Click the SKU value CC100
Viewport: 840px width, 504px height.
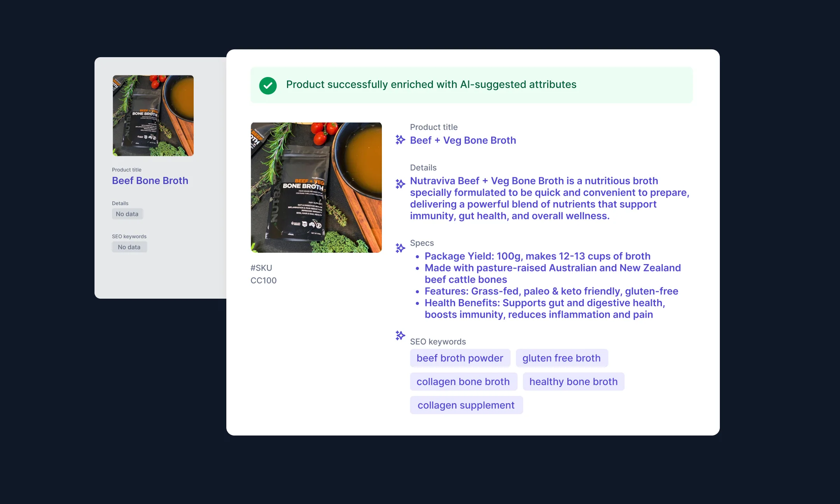263,280
